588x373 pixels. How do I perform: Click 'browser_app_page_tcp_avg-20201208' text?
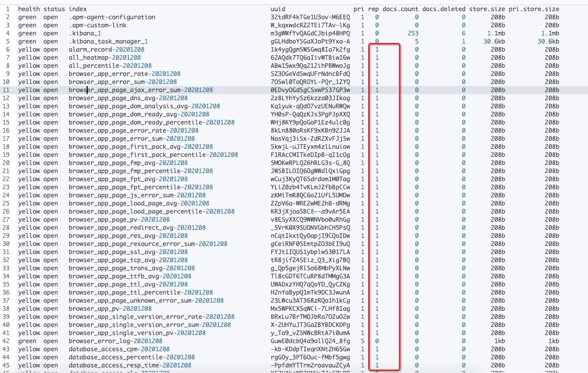[128, 260]
